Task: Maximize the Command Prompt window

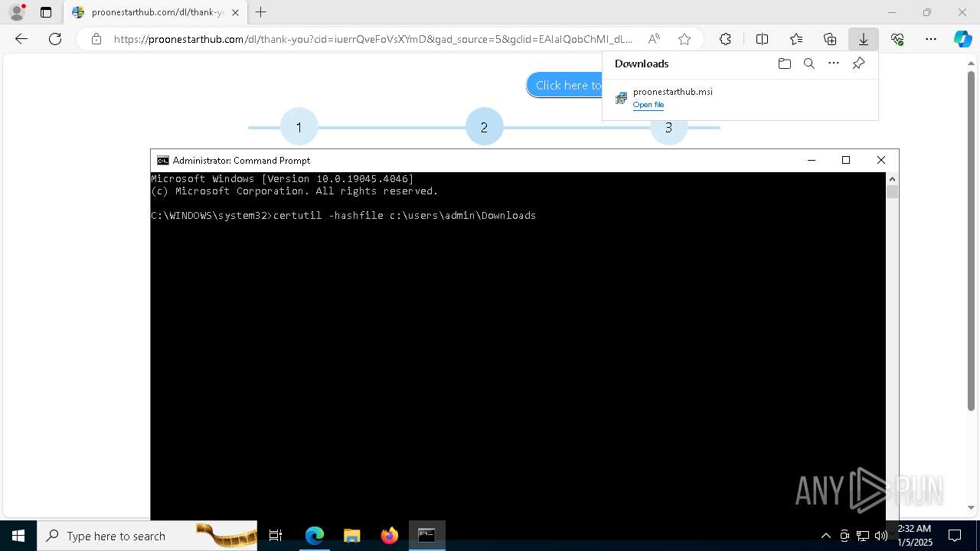Action: pyautogui.click(x=846, y=160)
